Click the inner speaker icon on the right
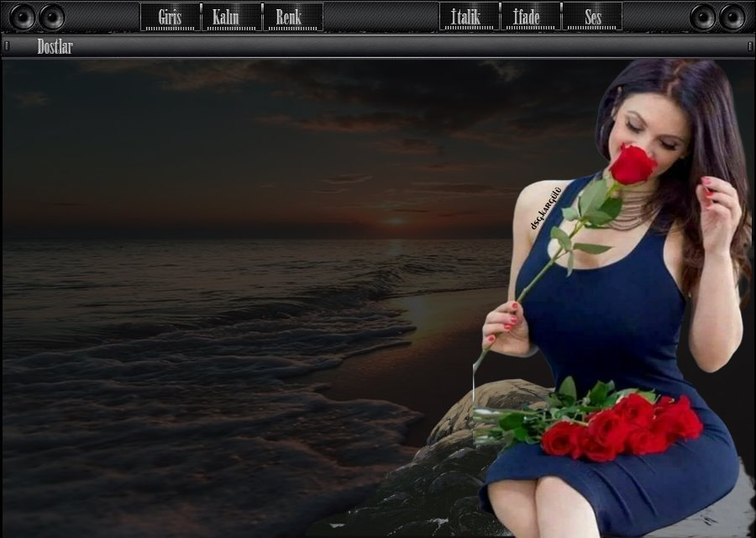 coord(703,17)
